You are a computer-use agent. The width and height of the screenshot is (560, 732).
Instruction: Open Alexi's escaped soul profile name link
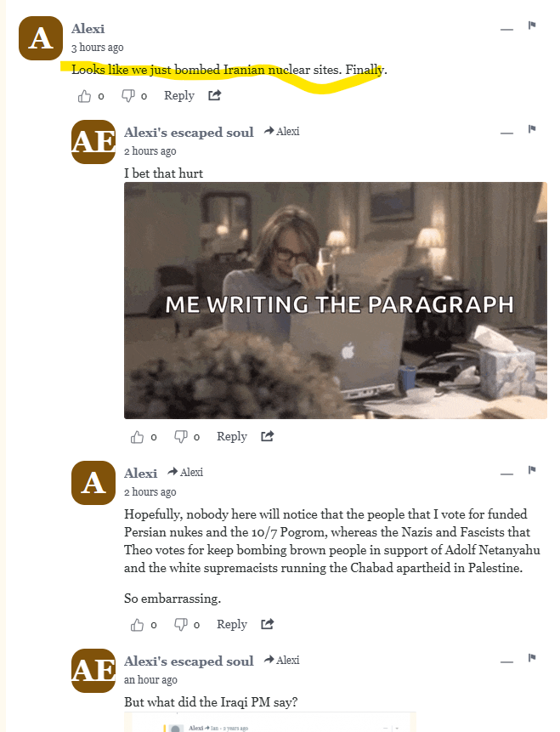(x=189, y=133)
